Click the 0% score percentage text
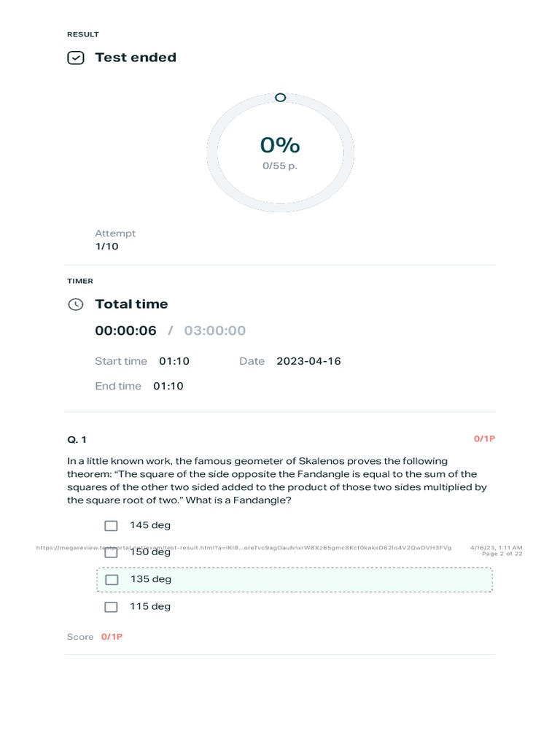The height and width of the screenshot is (747, 560). tap(280, 145)
